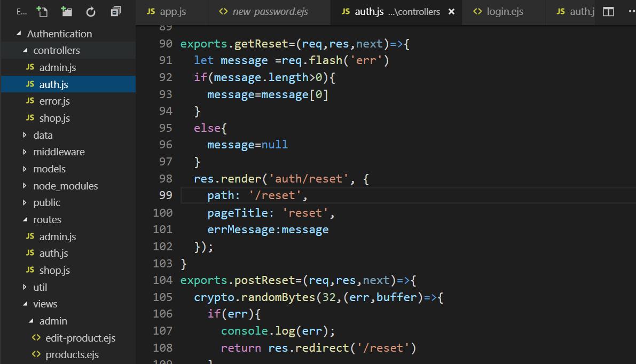Screen dimensions: 636x364
Task: Click 'res.redirect' on line 108
Action: [x=308, y=348]
